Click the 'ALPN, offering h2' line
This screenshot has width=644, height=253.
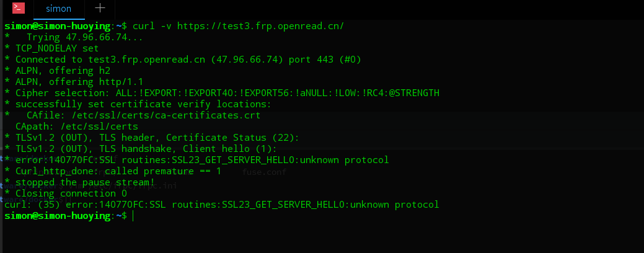click(57, 71)
